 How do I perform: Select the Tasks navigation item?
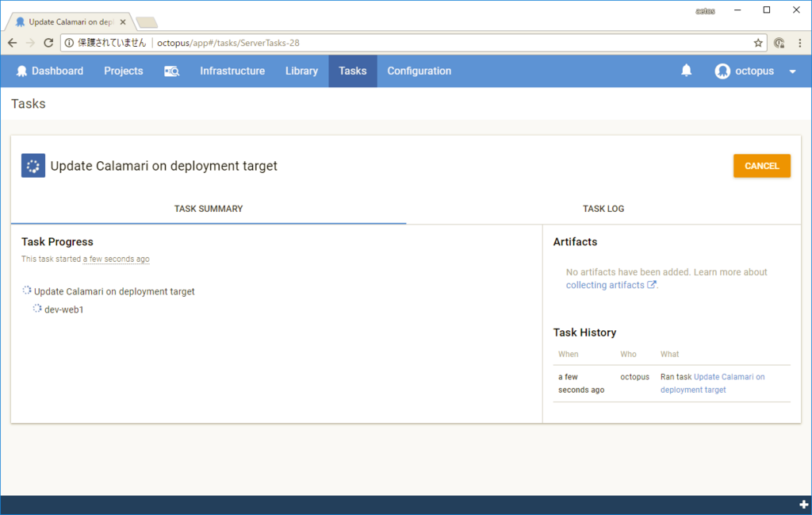coord(353,71)
